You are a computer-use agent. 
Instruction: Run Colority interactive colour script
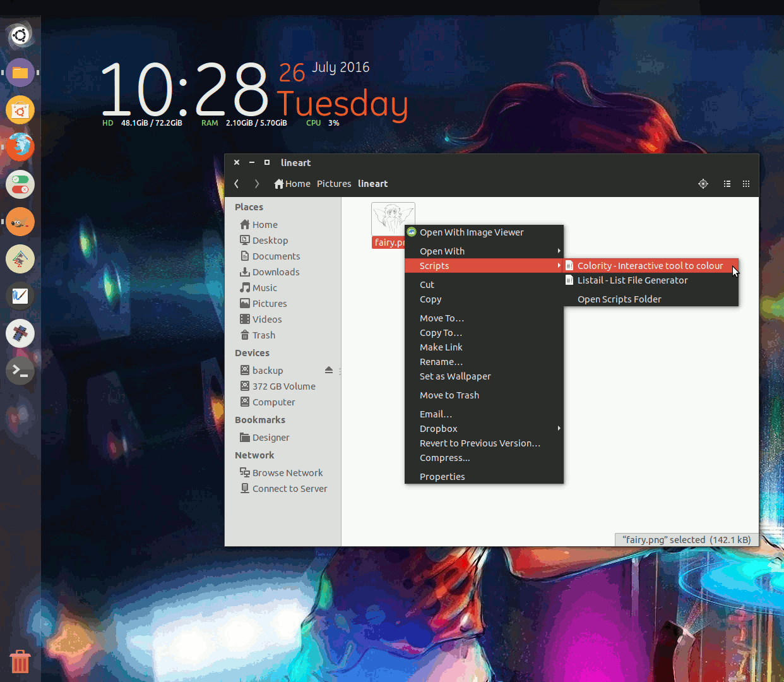651,266
